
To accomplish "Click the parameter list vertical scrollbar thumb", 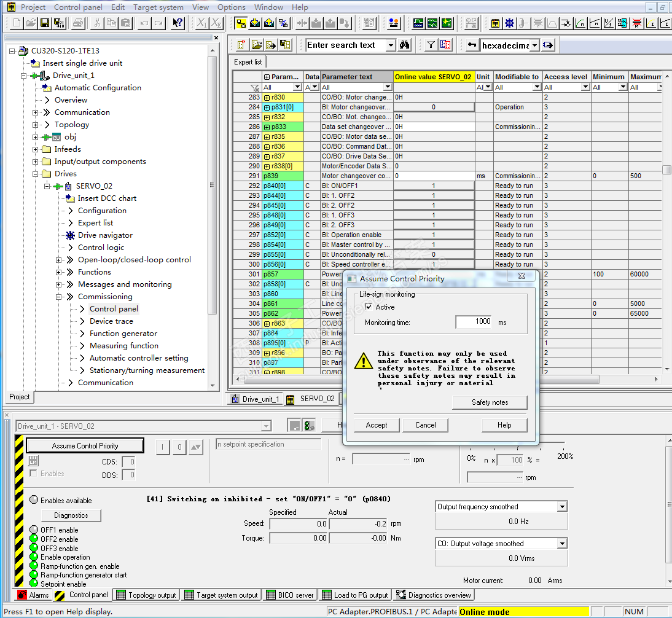I will pyautogui.click(x=666, y=170).
